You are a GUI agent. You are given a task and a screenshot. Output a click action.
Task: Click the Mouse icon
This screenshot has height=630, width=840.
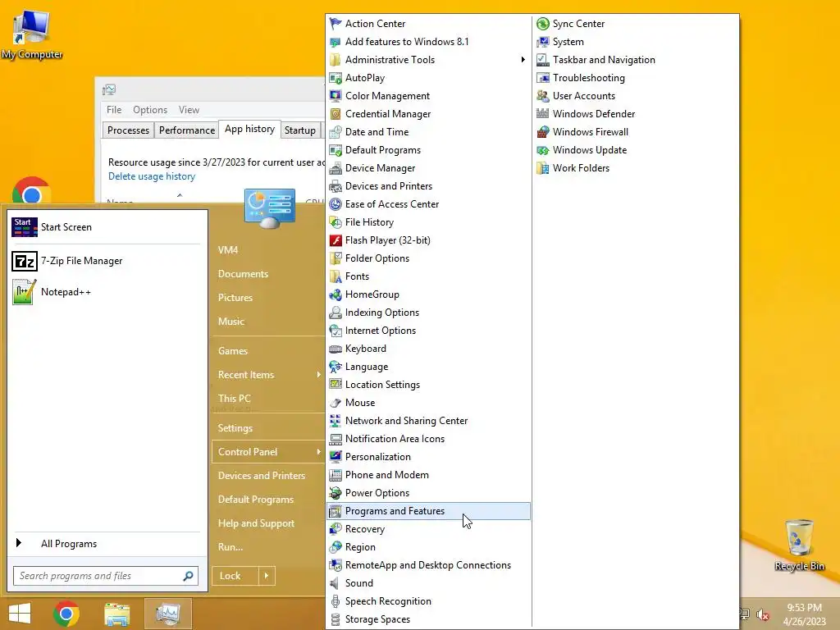336,403
